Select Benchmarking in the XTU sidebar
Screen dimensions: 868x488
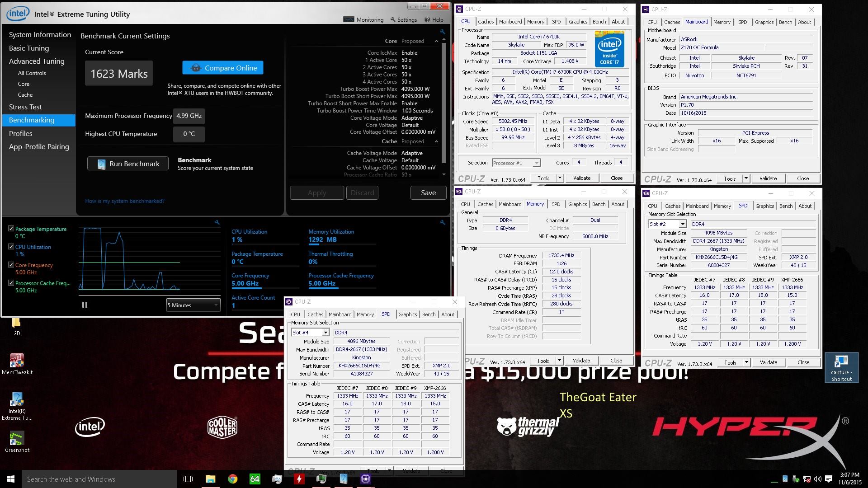click(39, 120)
